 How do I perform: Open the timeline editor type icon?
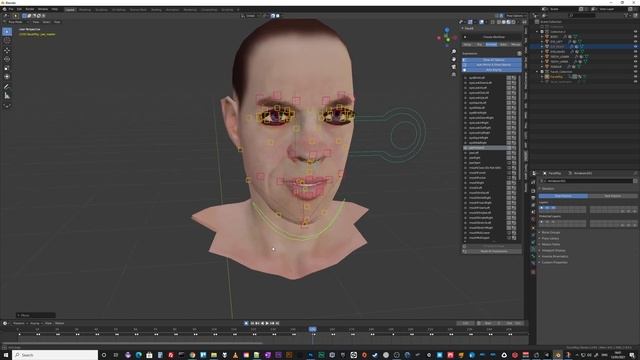click(5, 323)
